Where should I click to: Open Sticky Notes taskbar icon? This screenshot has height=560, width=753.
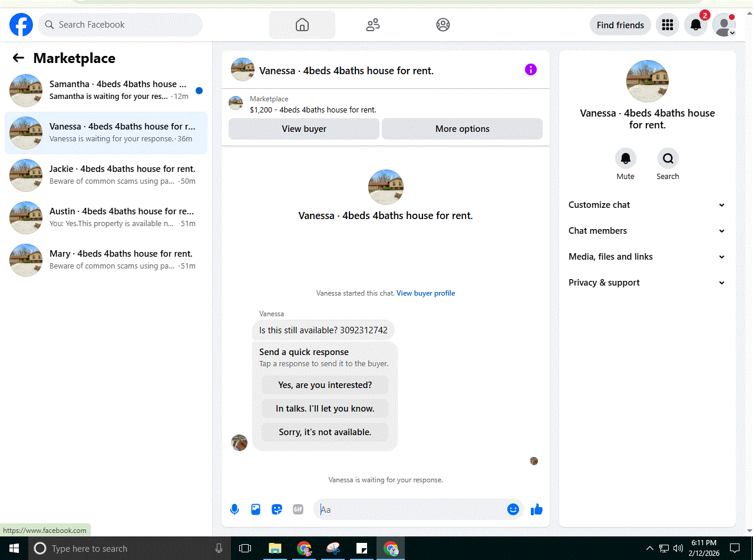point(362,548)
